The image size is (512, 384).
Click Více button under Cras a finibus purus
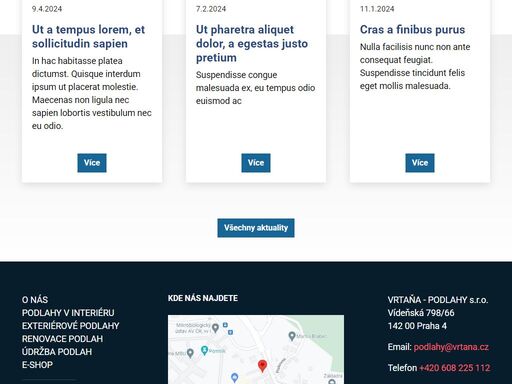pos(420,163)
